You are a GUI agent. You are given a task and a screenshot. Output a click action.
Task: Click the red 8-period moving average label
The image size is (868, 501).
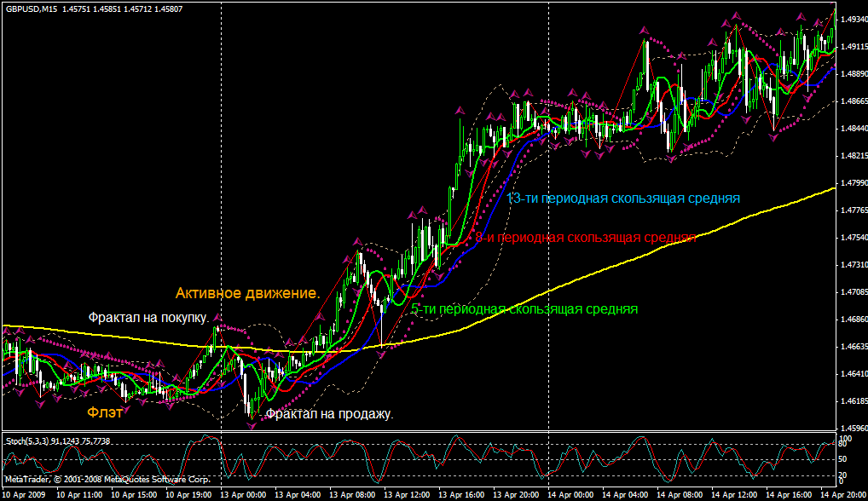(586, 238)
